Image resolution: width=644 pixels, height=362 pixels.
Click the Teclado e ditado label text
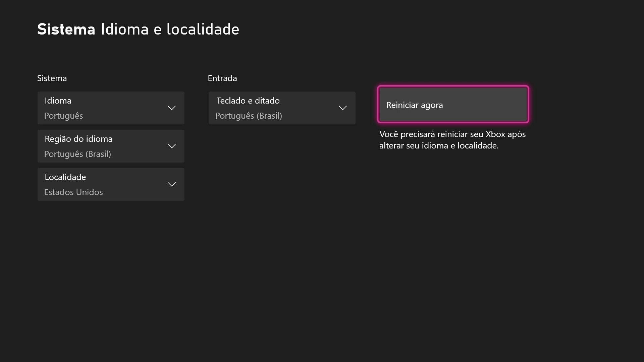pos(248,101)
